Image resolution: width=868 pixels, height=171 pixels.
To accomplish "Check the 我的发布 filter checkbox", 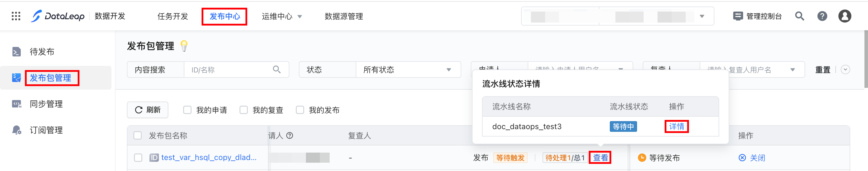I will [300, 110].
